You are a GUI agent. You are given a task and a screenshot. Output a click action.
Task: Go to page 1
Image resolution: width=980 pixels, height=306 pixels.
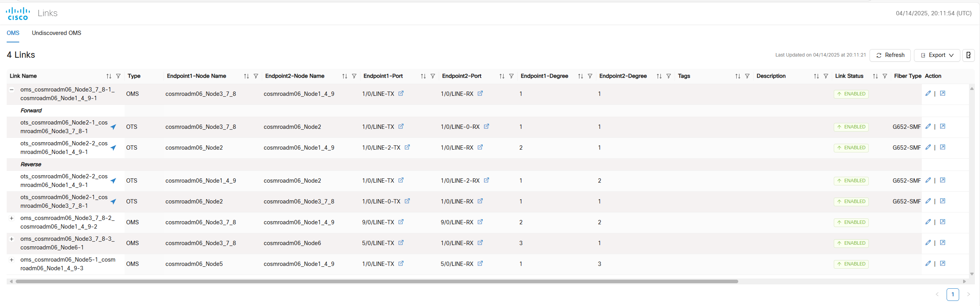click(x=953, y=295)
